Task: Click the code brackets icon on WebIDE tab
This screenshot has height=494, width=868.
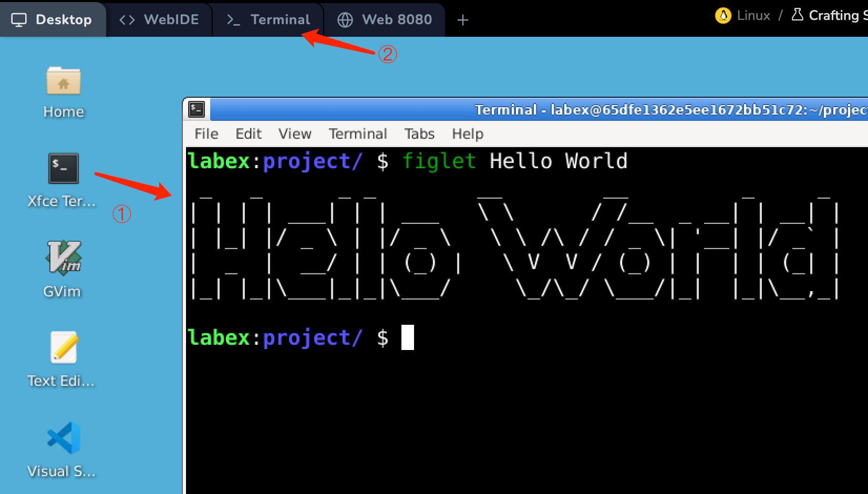Action: point(126,19)
